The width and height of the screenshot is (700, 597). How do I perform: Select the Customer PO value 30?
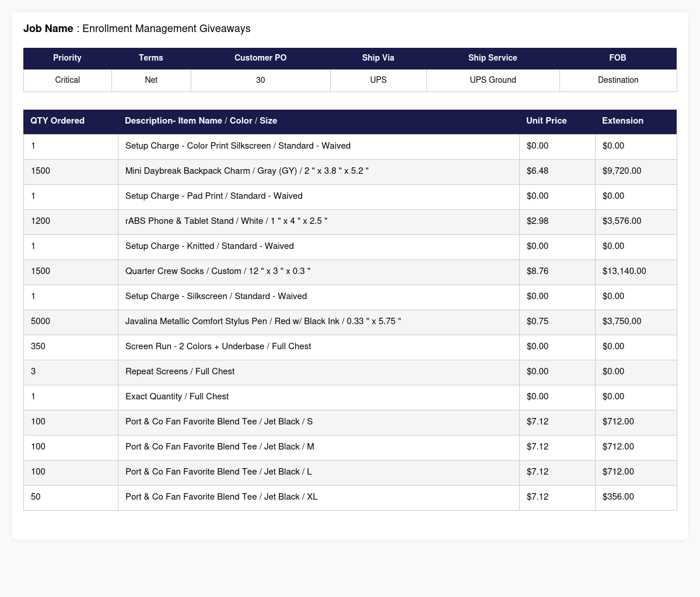[x=260, y=80]
